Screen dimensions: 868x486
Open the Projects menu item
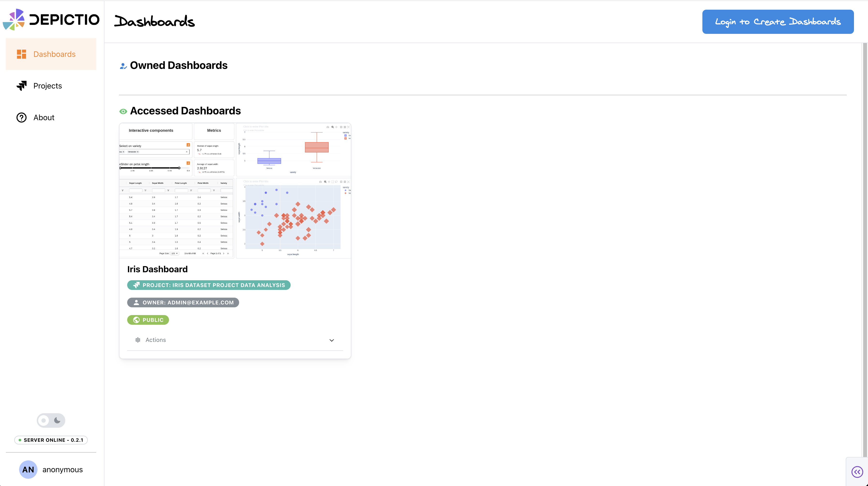click(48, 86)
